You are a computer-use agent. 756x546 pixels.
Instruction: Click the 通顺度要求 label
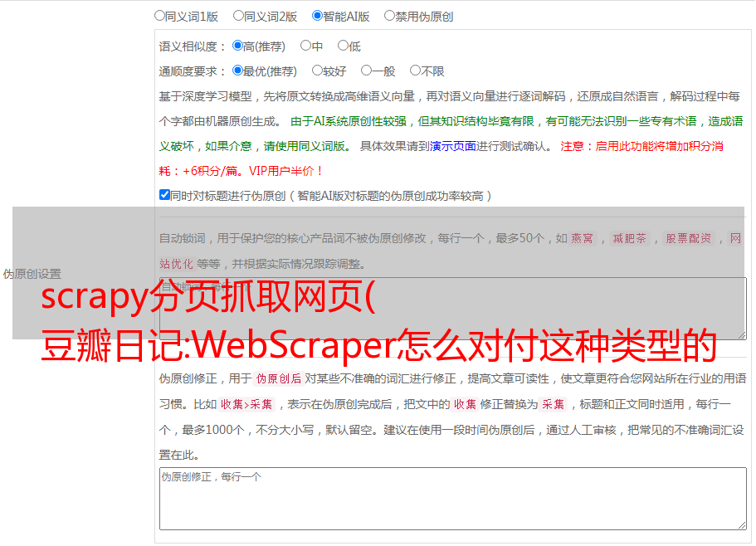click(x=193, y=71)
